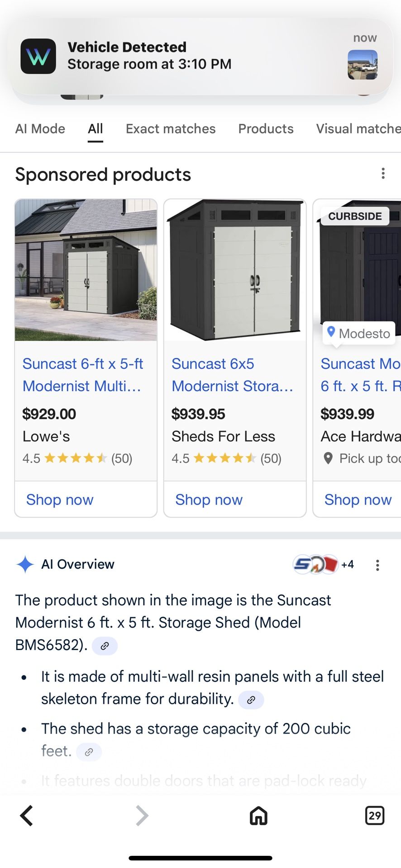Tap the Lowe's shed product image
This screenshot has width=401, height=868.
click(x=86, y=270)
